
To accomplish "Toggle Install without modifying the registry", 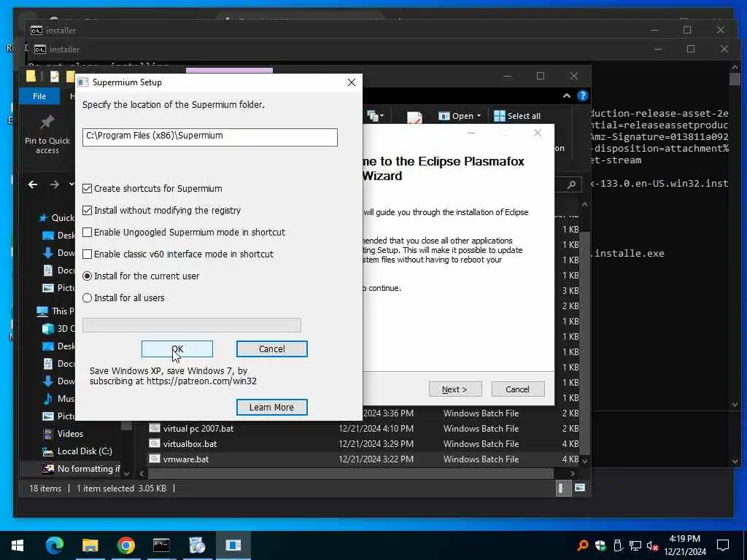I will tap(88, 211).
